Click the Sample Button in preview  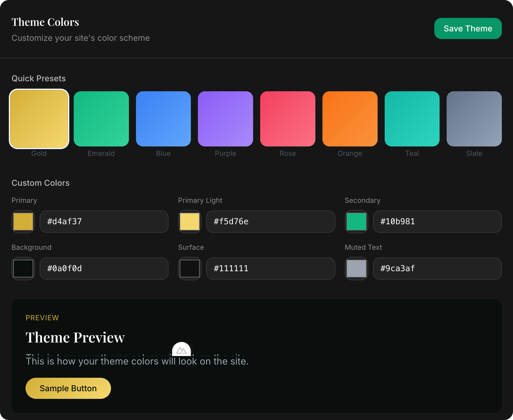68,388
